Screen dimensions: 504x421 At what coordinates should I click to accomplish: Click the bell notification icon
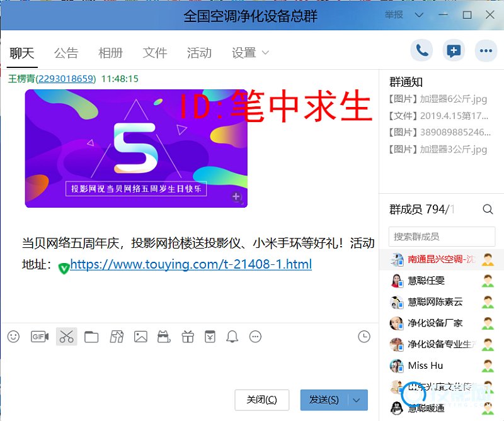(232, 337)
